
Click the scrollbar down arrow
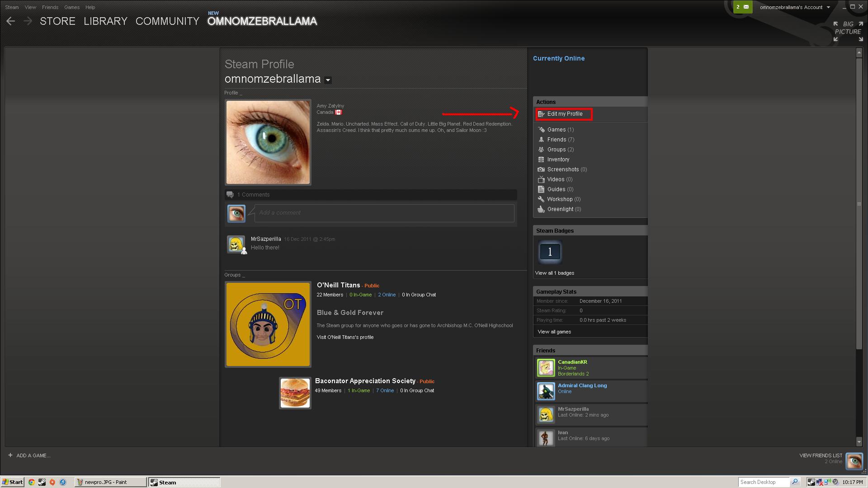[x=859, y=442]
